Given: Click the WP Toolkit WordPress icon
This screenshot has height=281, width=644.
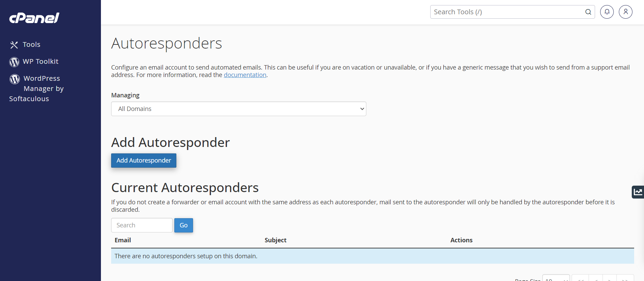Looking at the screenshot, I should pyautogui.click(x=14, y=62).
